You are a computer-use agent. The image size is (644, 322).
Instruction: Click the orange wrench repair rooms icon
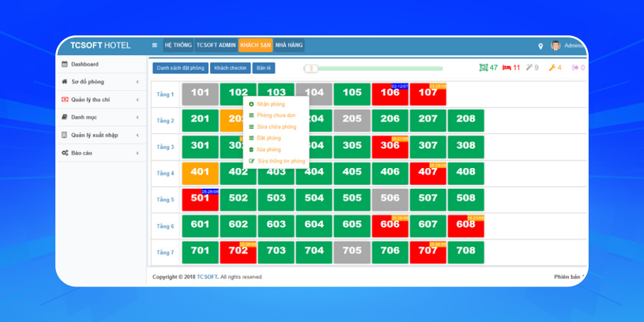(x=551, y=68)
